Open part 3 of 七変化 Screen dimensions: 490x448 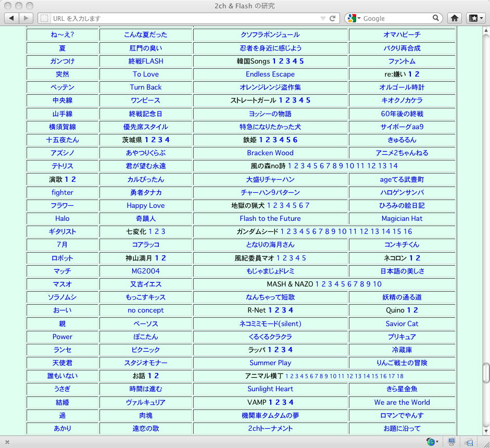coord(163,231)
